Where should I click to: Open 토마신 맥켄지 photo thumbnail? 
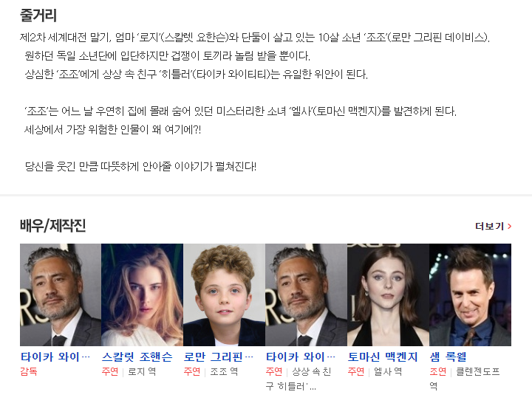[388, 295]
